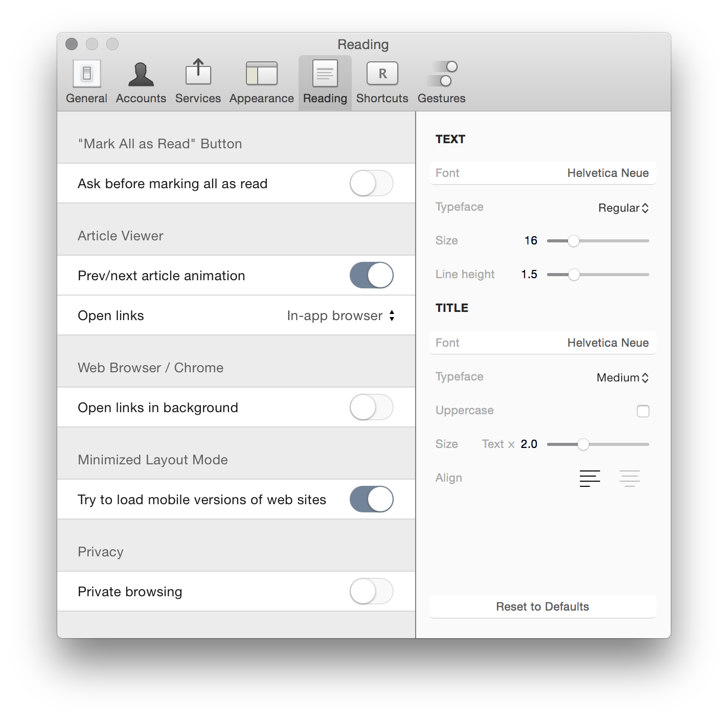Image resolution: width=728 pixels, height=720 pixels.
Task: Adjust the title Size multiplier slider
Action: tap(598, 444)
